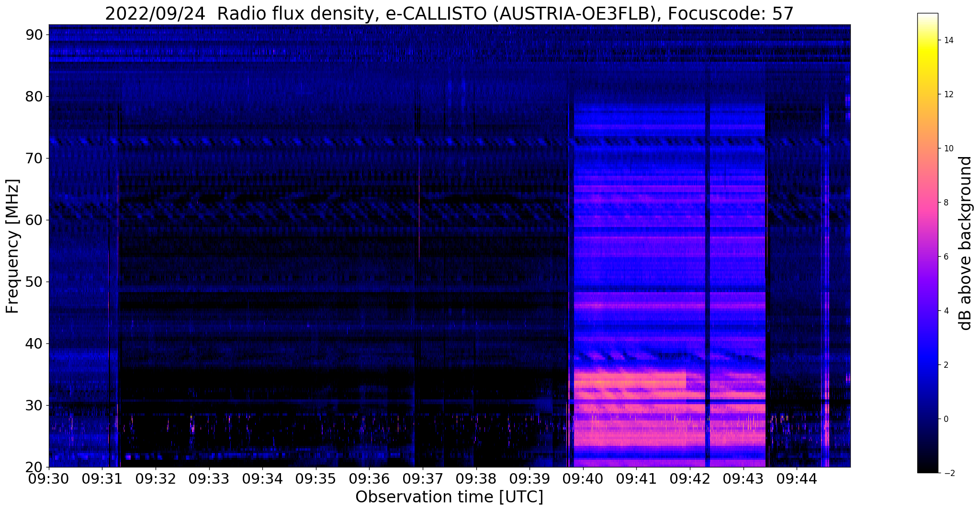Image resolution: width=980 pixels, height=511 pixels.
Task: Click the colorbar tick label 0
Action: coord(946,419)
